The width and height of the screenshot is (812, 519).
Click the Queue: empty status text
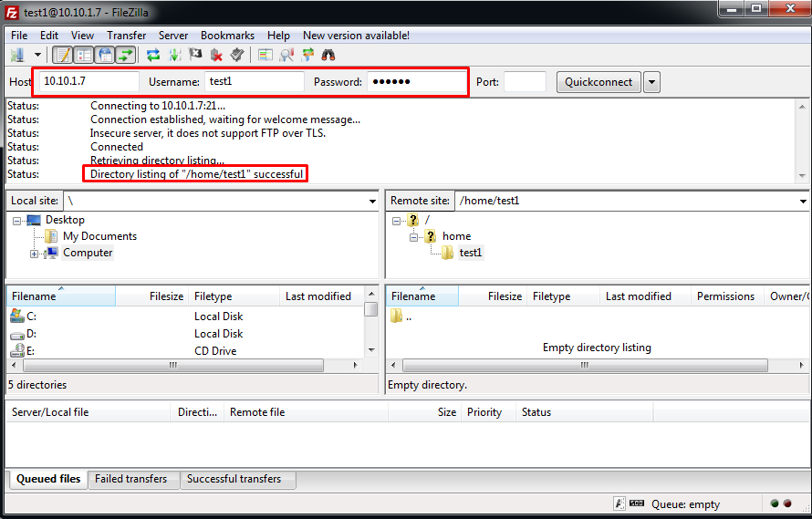click(x=686, y=504)
